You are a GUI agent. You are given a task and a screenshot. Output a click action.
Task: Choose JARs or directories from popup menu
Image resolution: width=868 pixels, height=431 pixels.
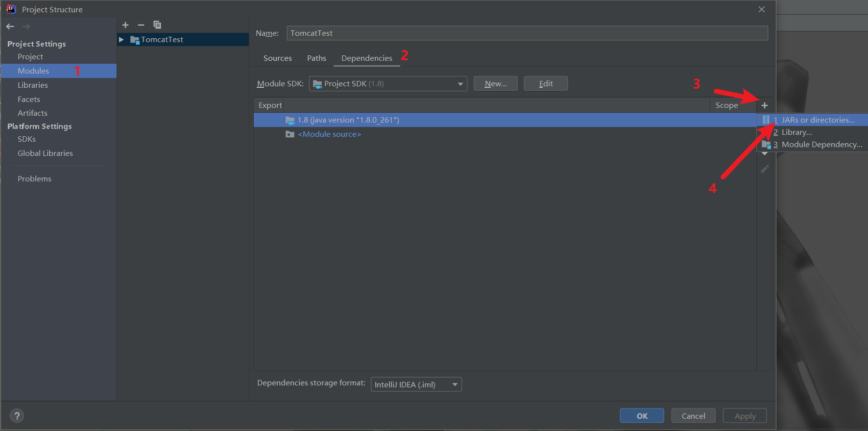click(814, 120)
